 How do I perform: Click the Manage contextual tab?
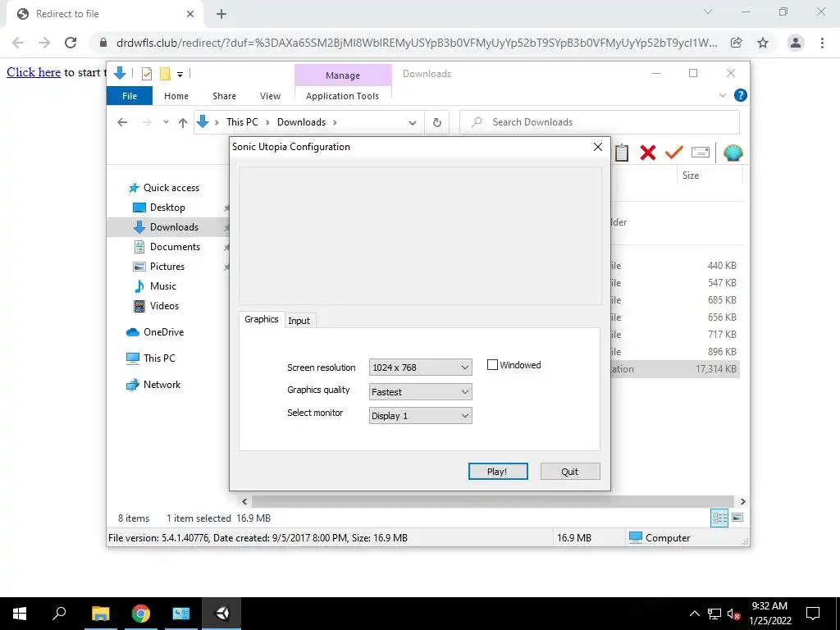343,75
